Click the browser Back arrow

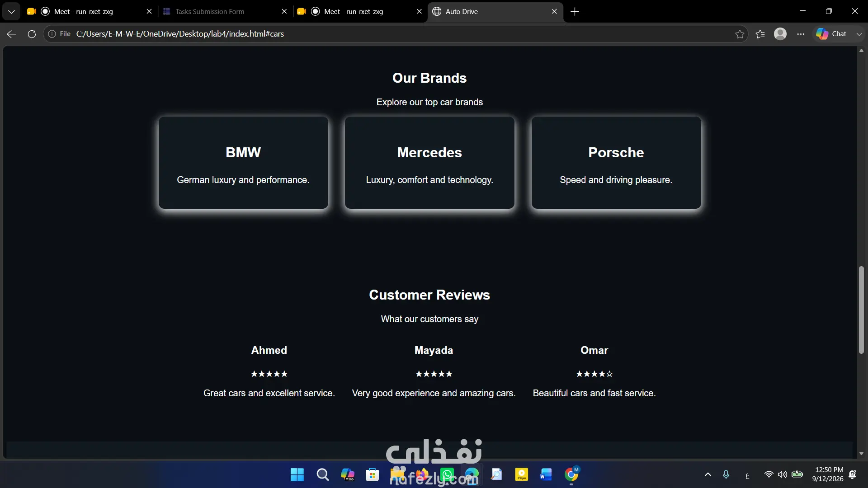(12, 34)
